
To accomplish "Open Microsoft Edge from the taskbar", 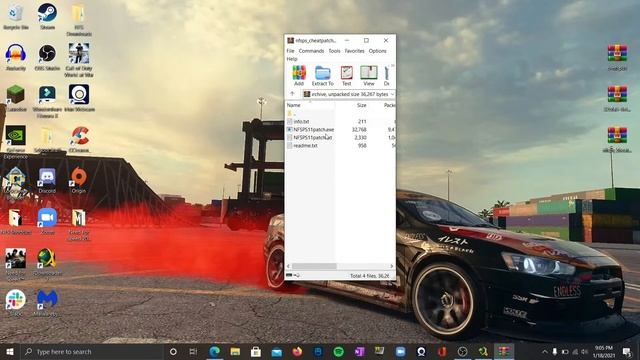I will (x=214, y=351).
